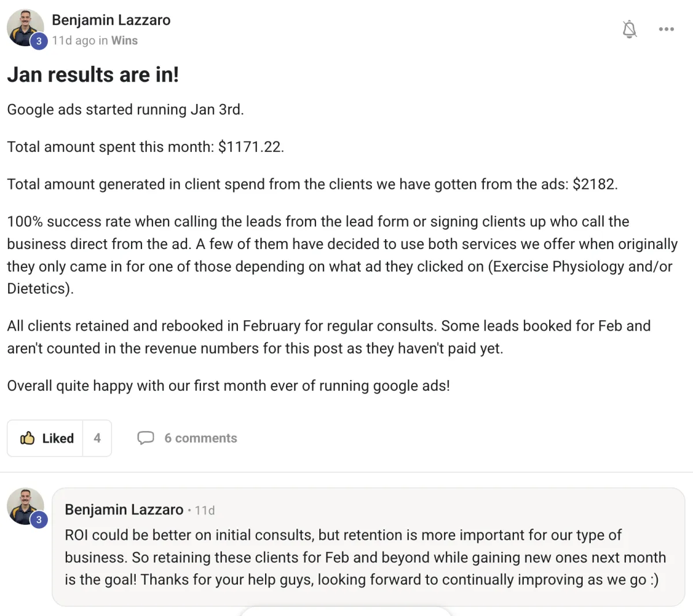Click the paragraph about total amount spent

146,147
